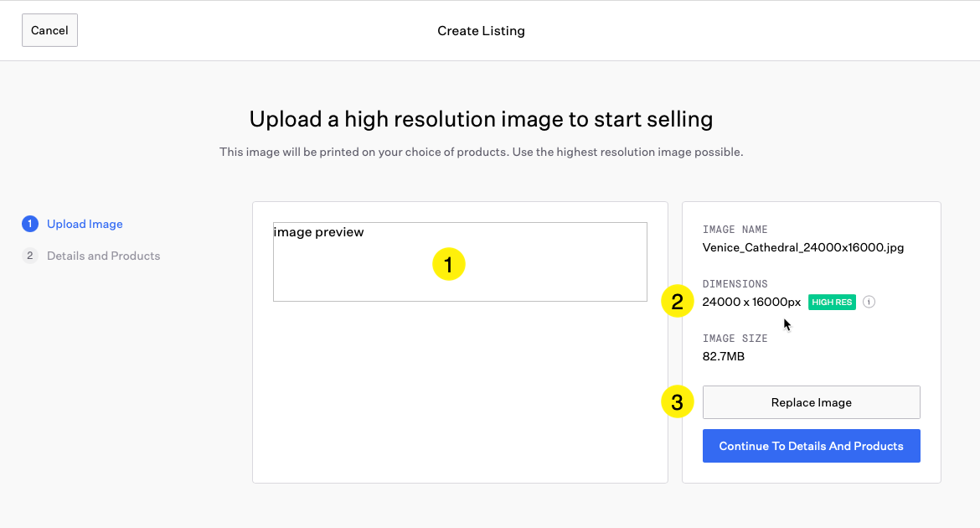This screenshot has height=528, width=980.
Task: Go to Details and Products step label
Action: click(x=103, y=256)
